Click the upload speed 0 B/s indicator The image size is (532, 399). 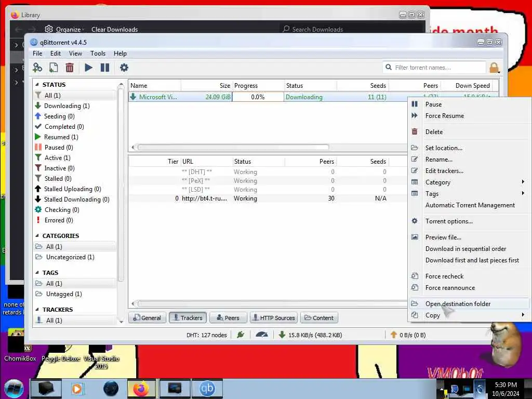[x=408, y=335]
